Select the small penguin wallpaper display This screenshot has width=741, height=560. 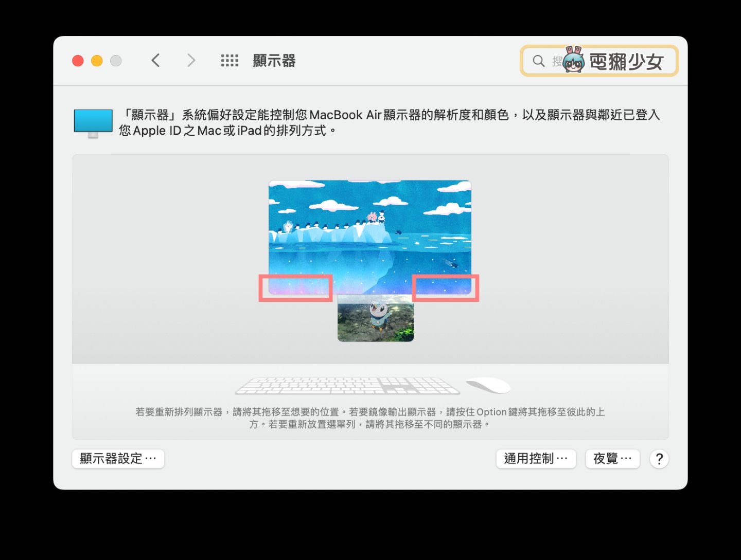[376, 319]
